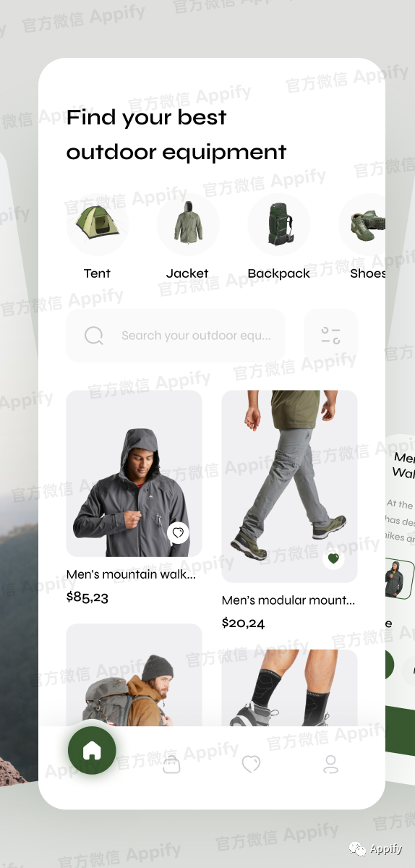Open the favorites heart tab in bottom bar
Viewport: 415px width, 868px height.
pos(251,764)
